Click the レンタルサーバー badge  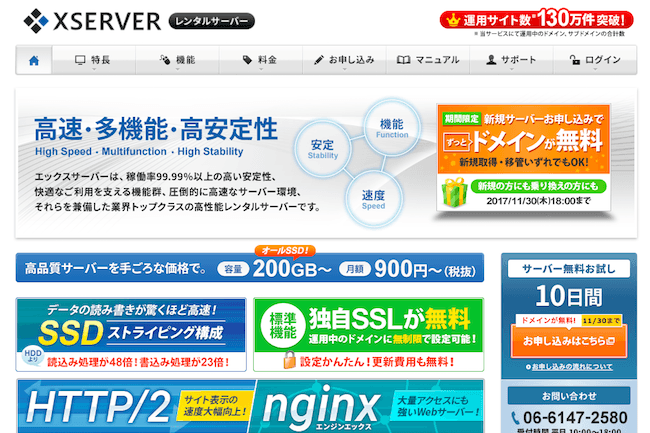pos(211,21)
